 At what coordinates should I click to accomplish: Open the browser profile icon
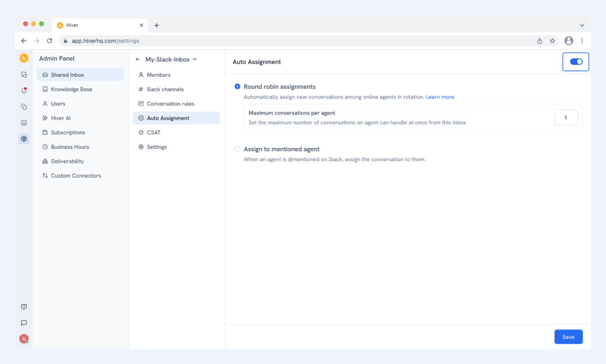[569, 41]
